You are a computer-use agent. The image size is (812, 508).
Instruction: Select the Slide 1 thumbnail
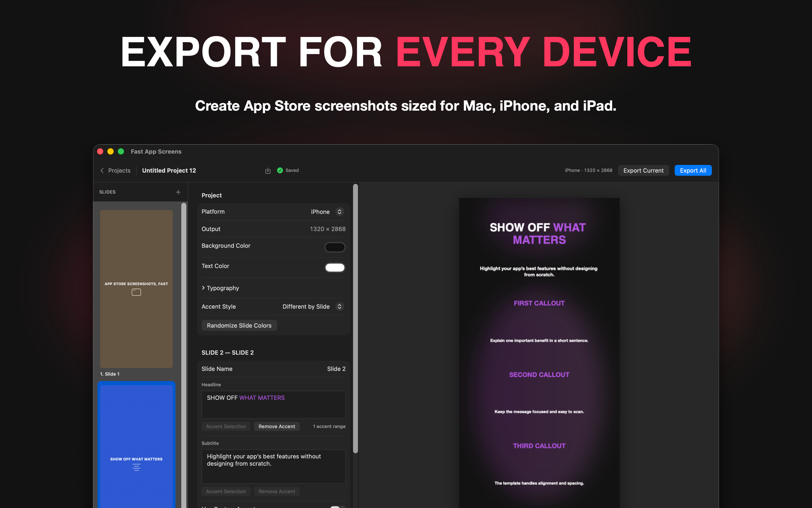136,289
